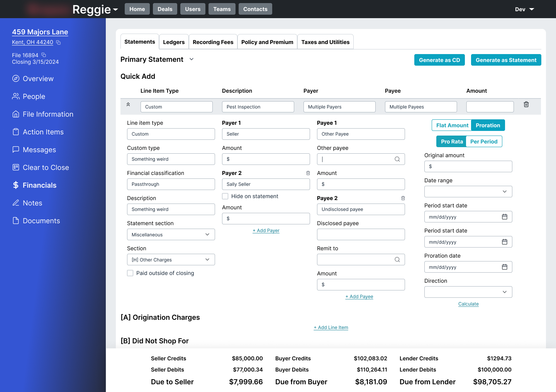Remove Payee 2 with trash icon
The image size is (556, 392).
tap(403, 198)
